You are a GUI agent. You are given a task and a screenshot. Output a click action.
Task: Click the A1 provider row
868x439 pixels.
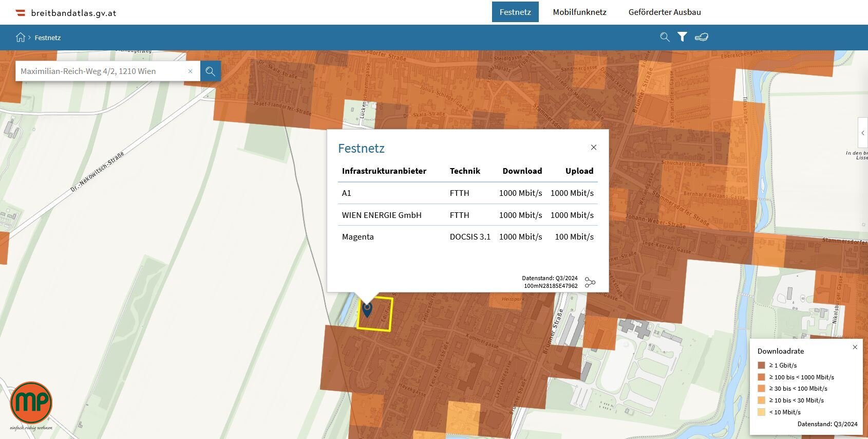point(468,193)
